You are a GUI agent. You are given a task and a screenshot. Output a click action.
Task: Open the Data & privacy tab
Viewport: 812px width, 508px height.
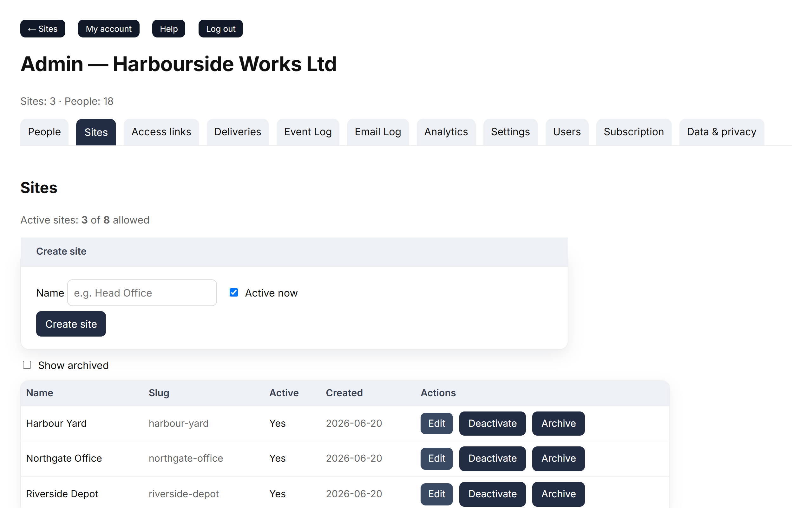(x=722, y=132)
